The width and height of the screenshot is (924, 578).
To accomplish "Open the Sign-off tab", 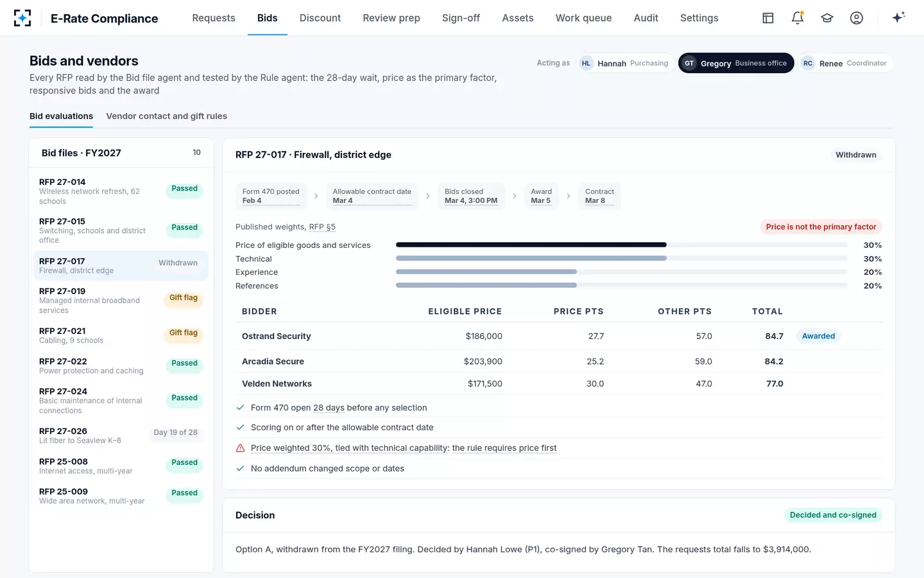I will [461, 18].
